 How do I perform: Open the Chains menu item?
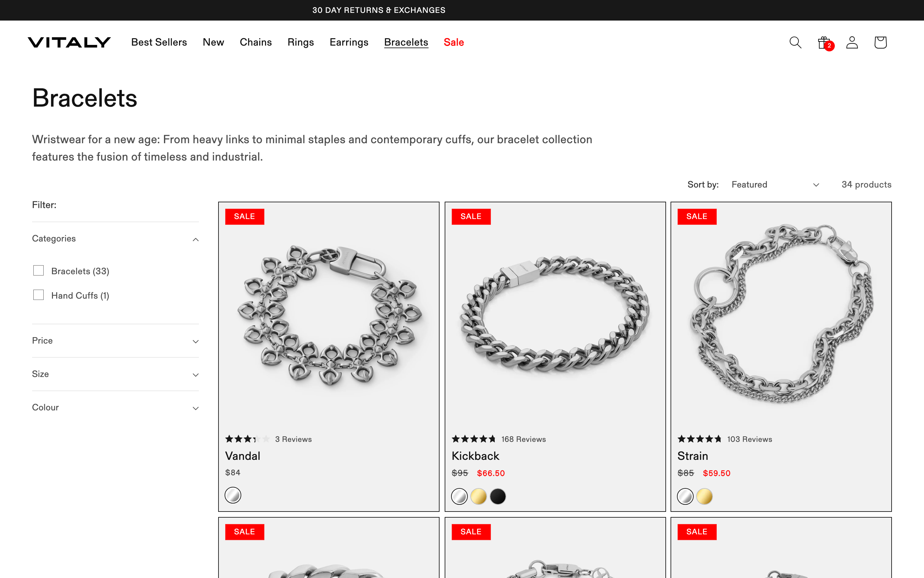[x=256, y=42]
